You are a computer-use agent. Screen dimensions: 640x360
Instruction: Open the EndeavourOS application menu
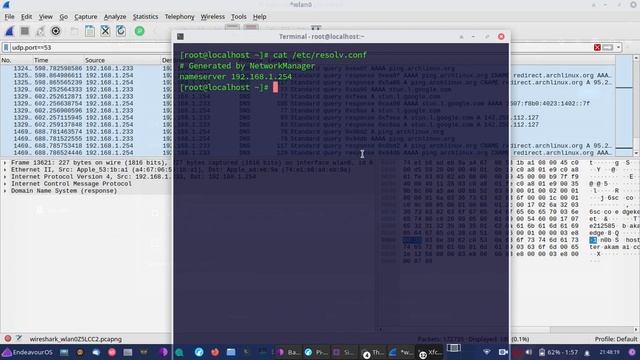[27, 352]
